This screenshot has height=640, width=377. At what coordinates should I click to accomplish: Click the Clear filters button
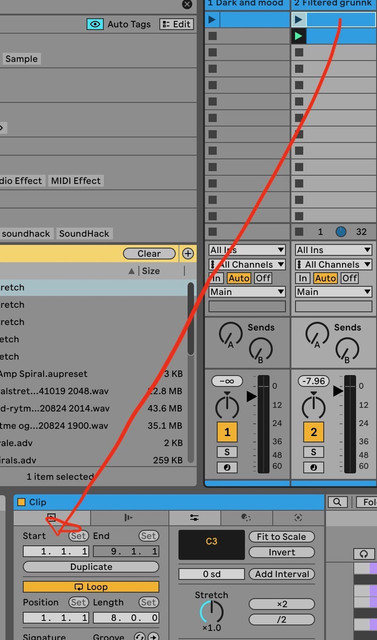click(149, 253)
